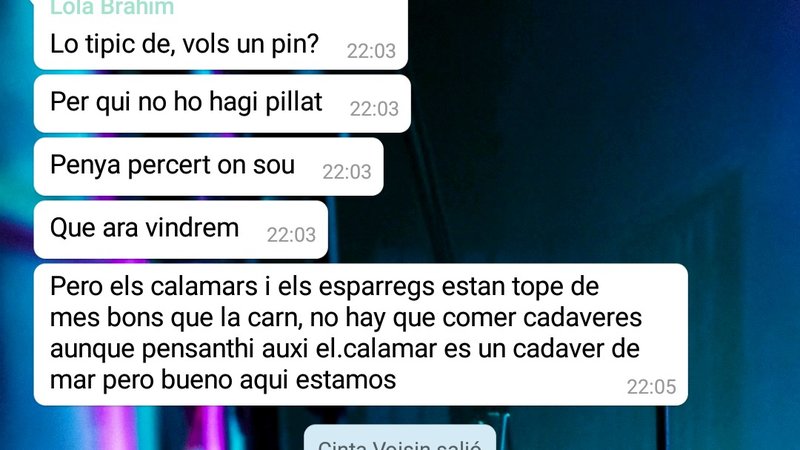The image size is (800, 450).
Task: Select the 'Penya percert on sou' message
Action: tap(208, 167)
